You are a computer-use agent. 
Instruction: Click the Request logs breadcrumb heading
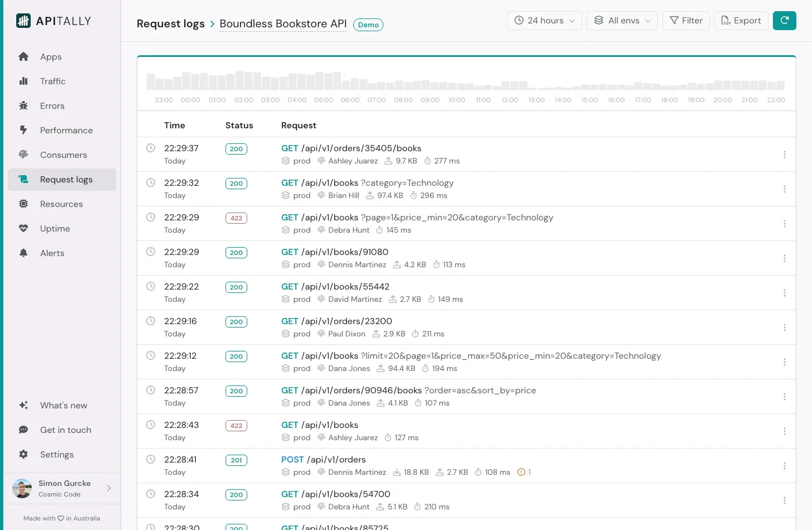171,24
